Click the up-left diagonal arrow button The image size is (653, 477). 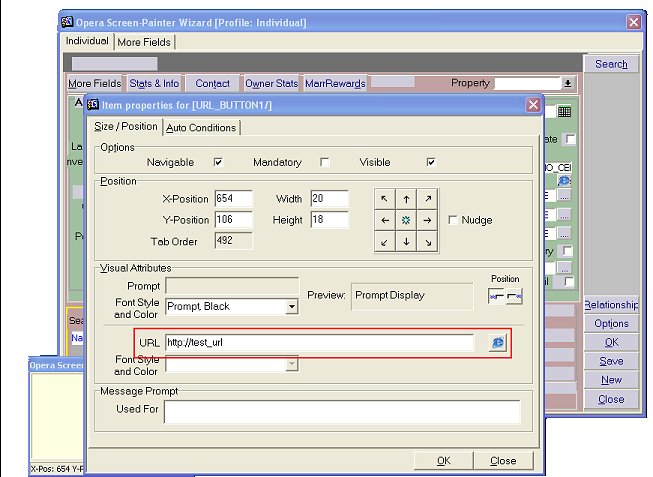(x=385, y=199)
